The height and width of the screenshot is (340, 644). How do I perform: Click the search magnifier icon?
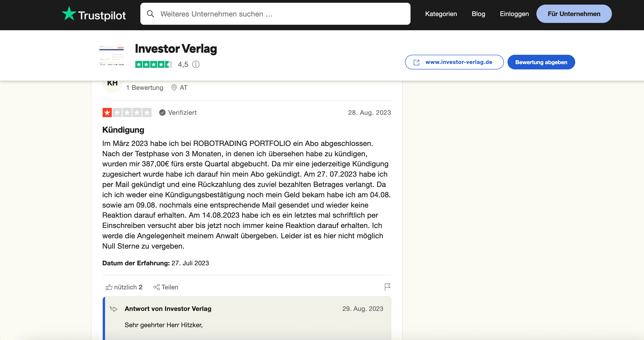pyautogui.click(x=150, y=14)
